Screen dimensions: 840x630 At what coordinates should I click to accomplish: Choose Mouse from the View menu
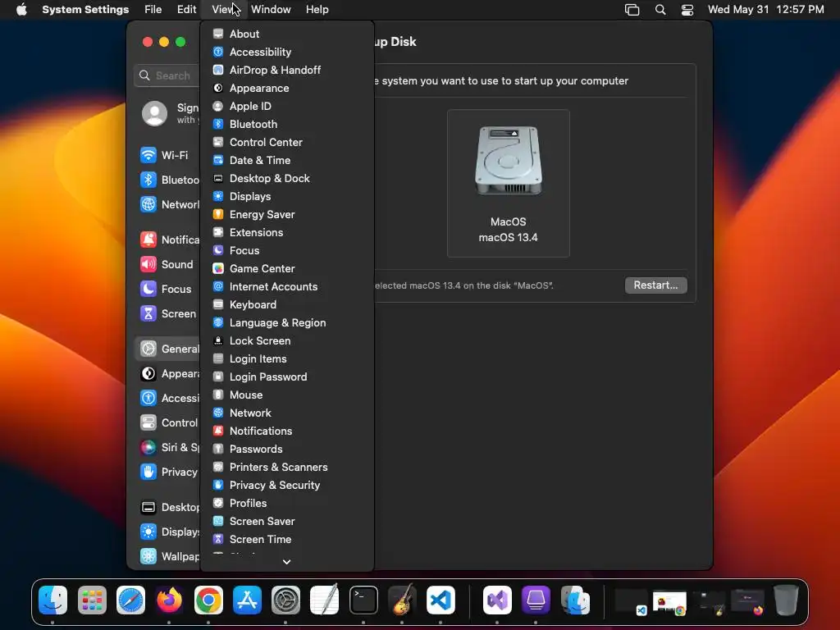(x=286, y=395)
